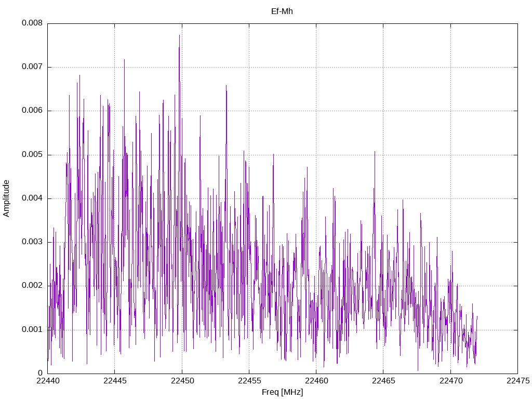Click the 0.004 y-axis tick label
Screen dimensions: 532x399
[x=32, y=198]
